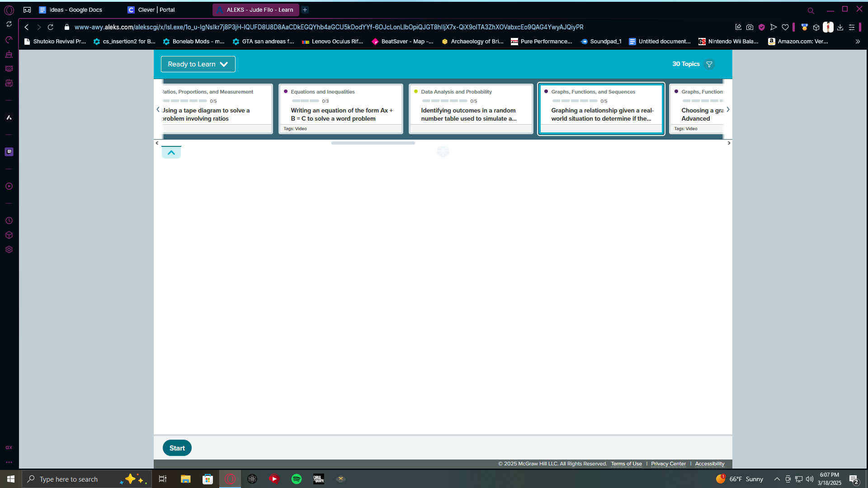Click the horizontal topic carousel scrollbar
The width and height of the screenshot is (868, 488).
pyautogui.click(x=373, y=143)
